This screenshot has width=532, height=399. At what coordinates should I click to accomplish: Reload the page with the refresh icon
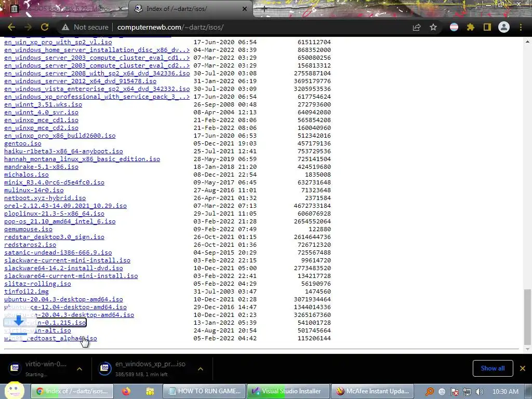point(45,27)
